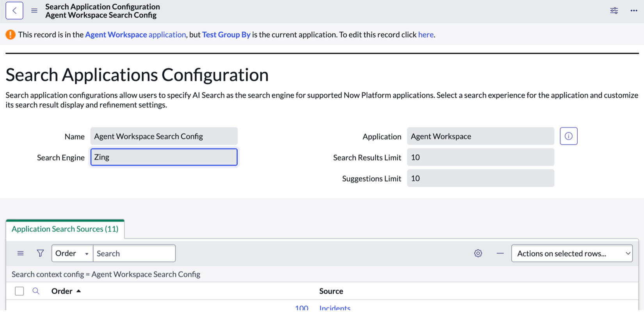644x312 pixels.
Task: Open the list personalize gear icon
Action: 478,253
